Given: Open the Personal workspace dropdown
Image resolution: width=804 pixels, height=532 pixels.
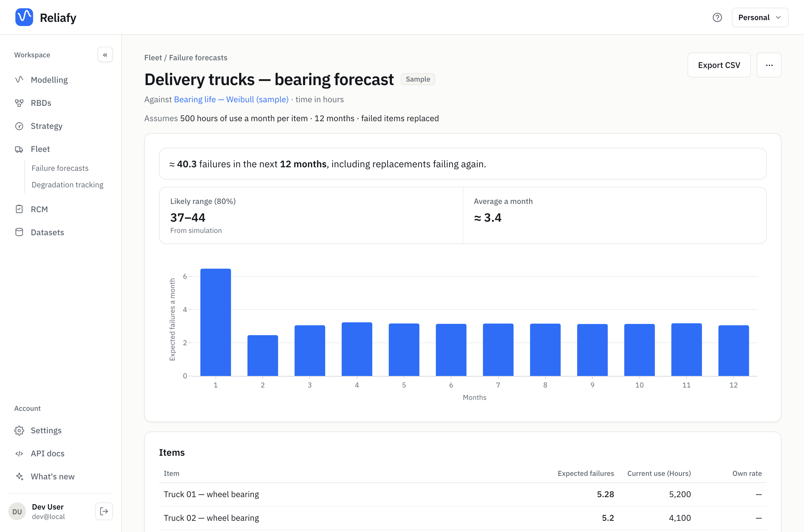Looking at the screenshot, I should click(760, 17).
